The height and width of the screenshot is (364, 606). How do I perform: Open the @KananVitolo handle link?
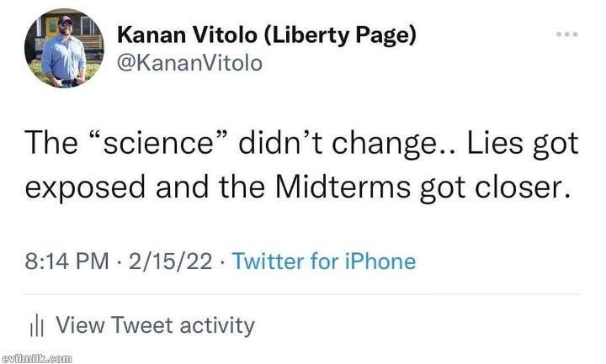(x=189, y=63)
